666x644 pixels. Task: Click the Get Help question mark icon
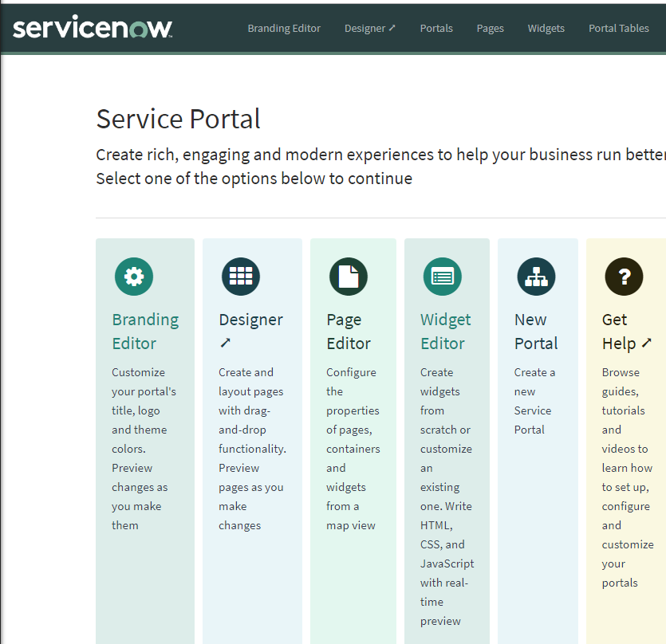[624, 277]
